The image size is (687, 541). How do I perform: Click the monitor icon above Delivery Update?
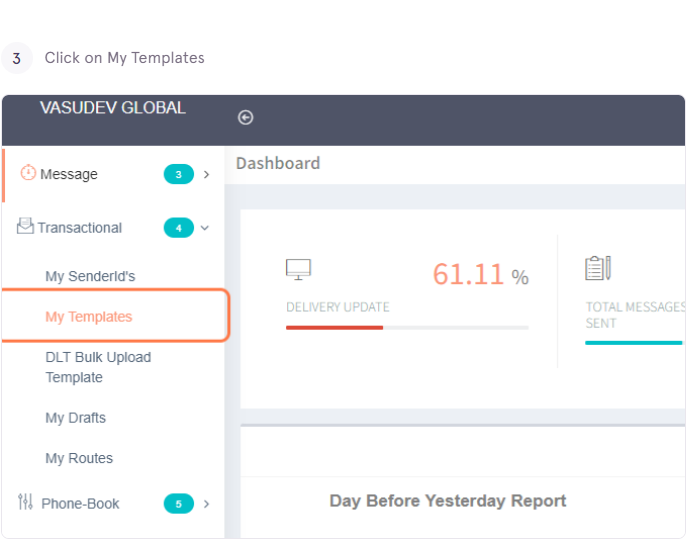pyautogui.click(x=298, y=269)
